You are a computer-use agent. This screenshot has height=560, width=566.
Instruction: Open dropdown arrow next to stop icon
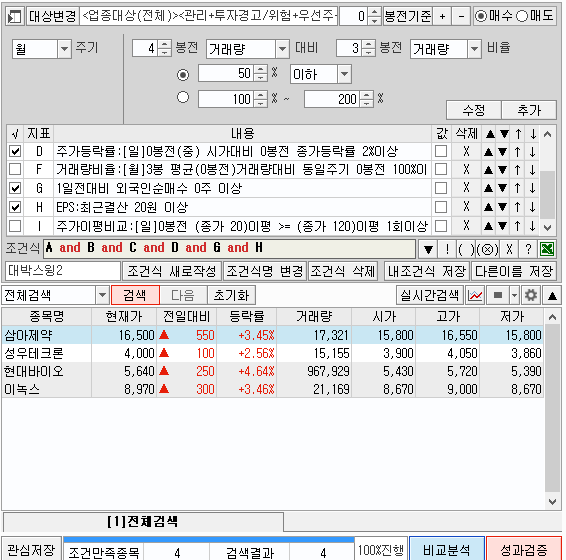(514, 295)
